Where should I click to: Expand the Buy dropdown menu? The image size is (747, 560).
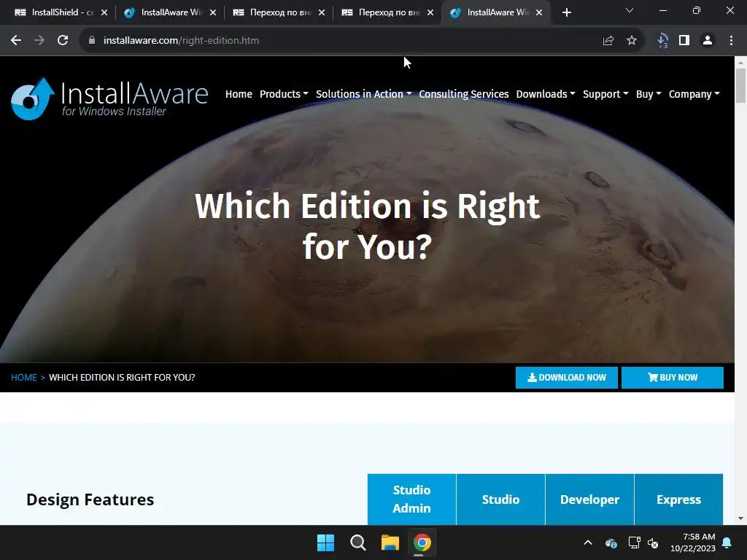pyautogui.click(x=649, y=94)
